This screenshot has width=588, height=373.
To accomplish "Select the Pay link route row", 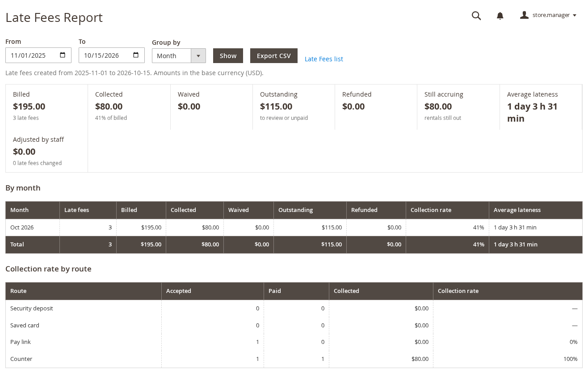I will click(294, 342).
